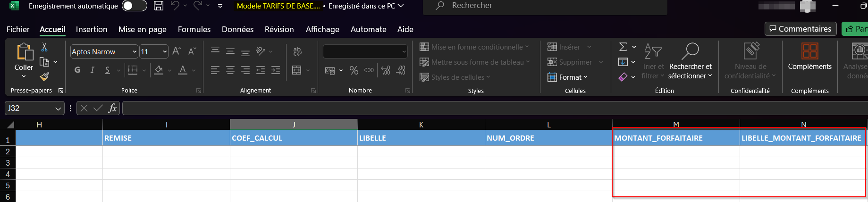Viewport: 868px width, 202px height.
Task: Click the increase font size icon
Action: coord(177,51)
